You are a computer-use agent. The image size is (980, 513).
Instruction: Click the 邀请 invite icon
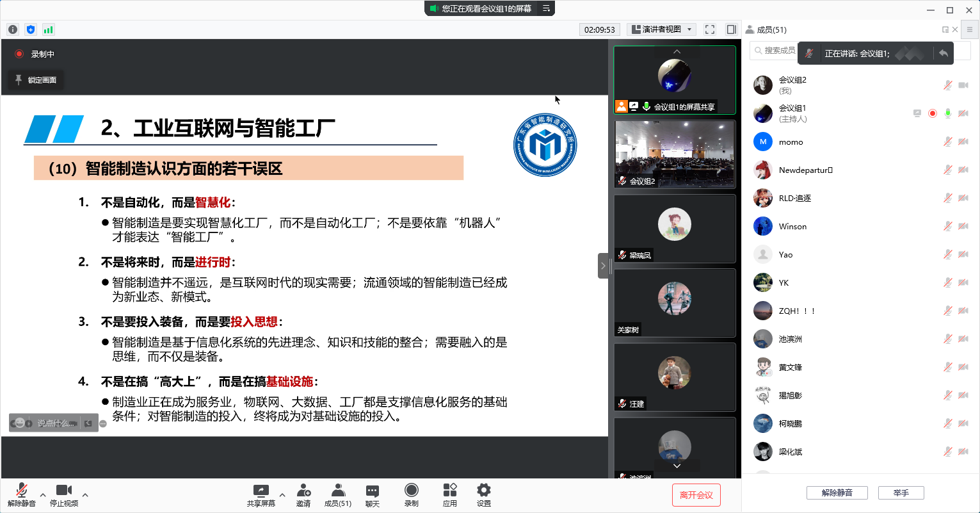(x=303, y=495)
